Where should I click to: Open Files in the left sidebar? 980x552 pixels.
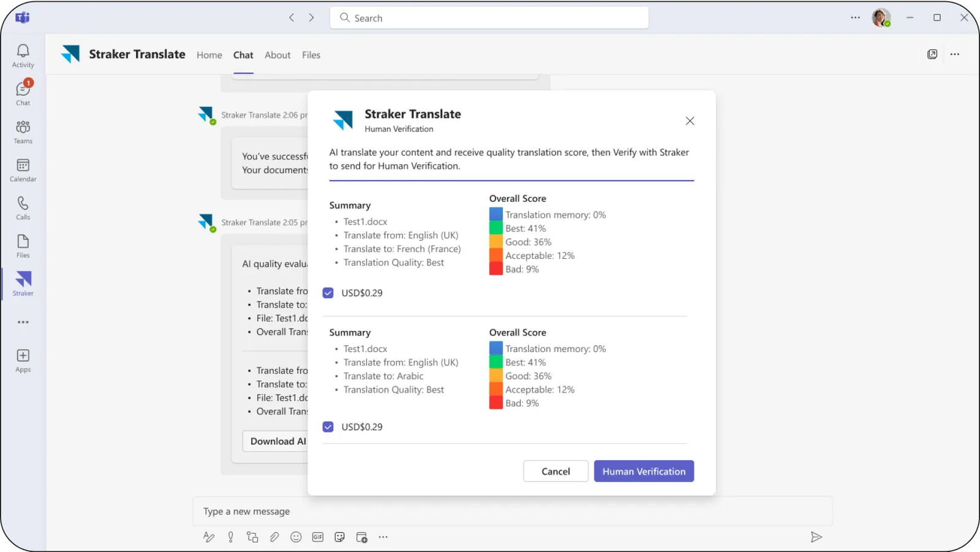pyautogui.click(x=23, y=246)
